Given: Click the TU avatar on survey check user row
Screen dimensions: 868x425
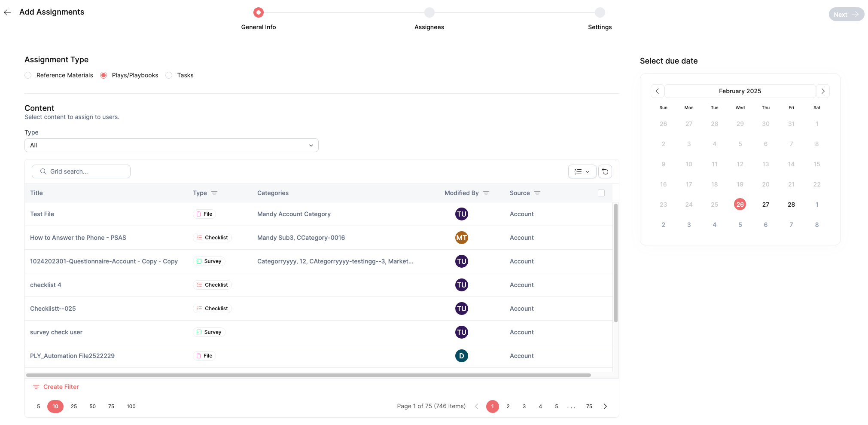Looking at the screenshot, I should pos(462,332).
